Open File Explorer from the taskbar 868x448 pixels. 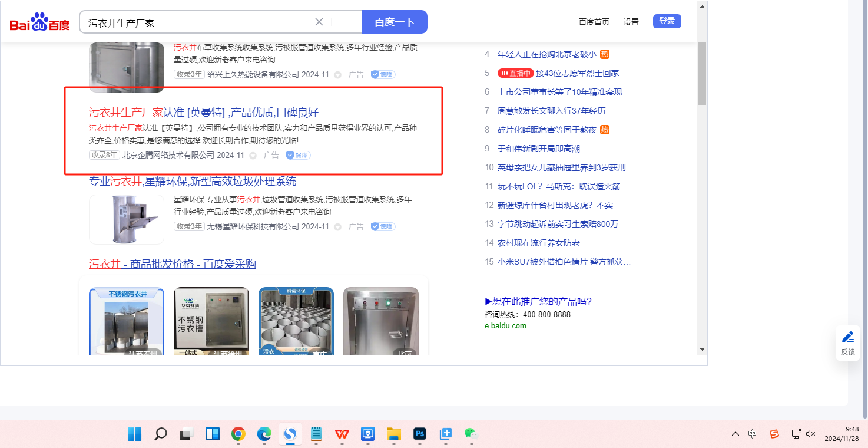point(394,434)
